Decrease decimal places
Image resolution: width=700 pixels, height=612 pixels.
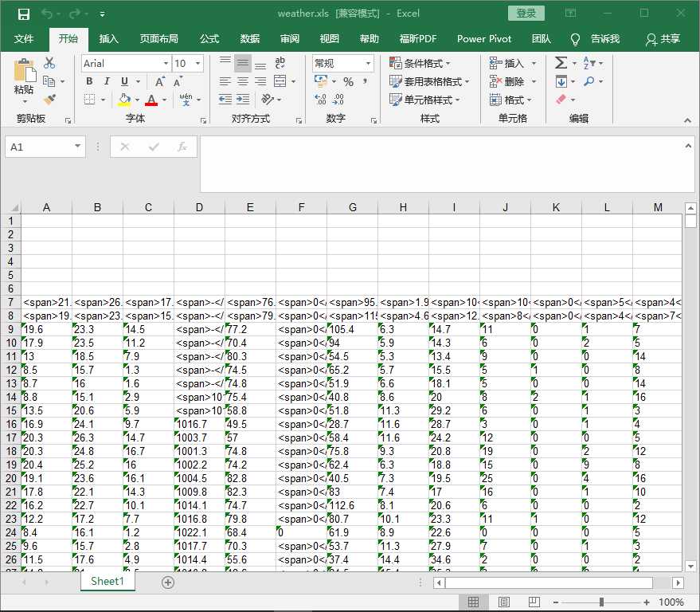click(x=338, y=99)
